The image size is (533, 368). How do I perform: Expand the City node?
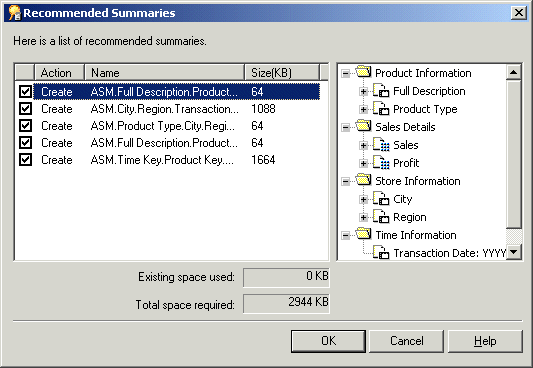pyautogui.click(x=363, y=199)
